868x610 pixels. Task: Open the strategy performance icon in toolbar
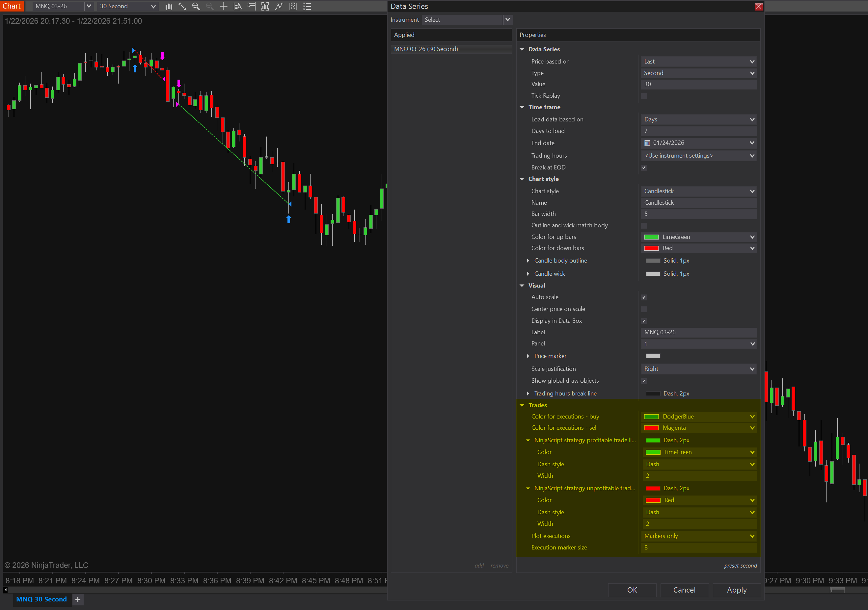point(293,7)
